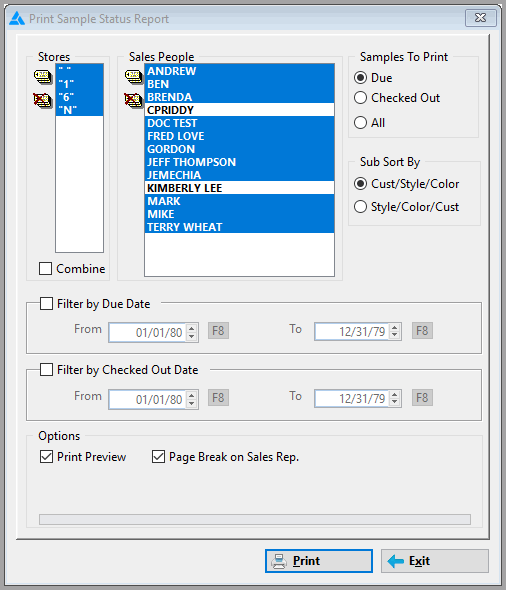Select the Checked Out radio button
506x590 pixels.
(x=360, y=98)
